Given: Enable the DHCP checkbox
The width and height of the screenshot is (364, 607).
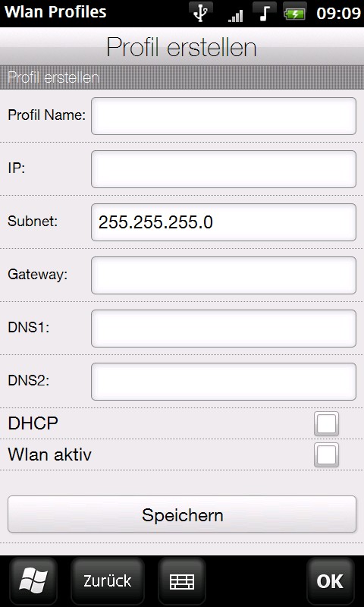Looking at the screenshot, I should [327, 424].
